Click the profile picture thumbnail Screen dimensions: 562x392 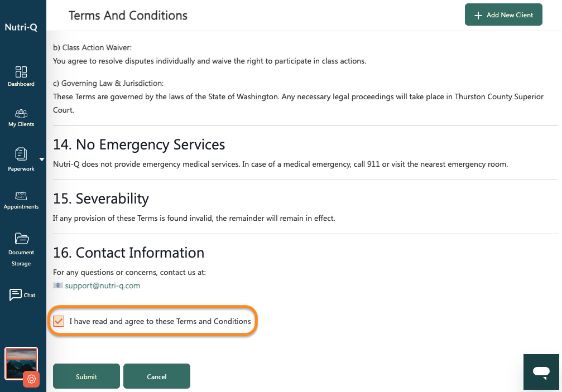click(x=21, y=364)
